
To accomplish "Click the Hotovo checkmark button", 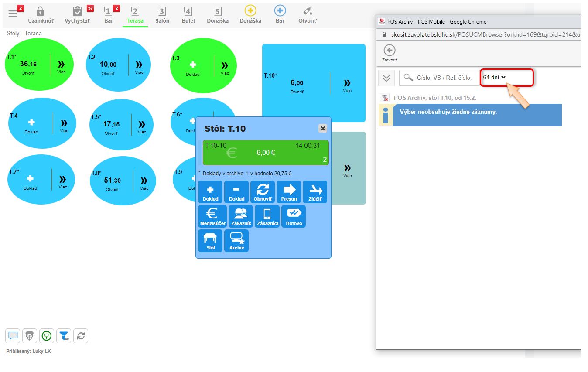I will [294, 216].
